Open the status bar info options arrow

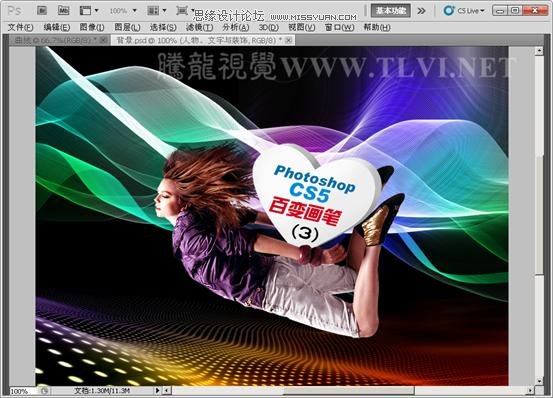point(157,391)
